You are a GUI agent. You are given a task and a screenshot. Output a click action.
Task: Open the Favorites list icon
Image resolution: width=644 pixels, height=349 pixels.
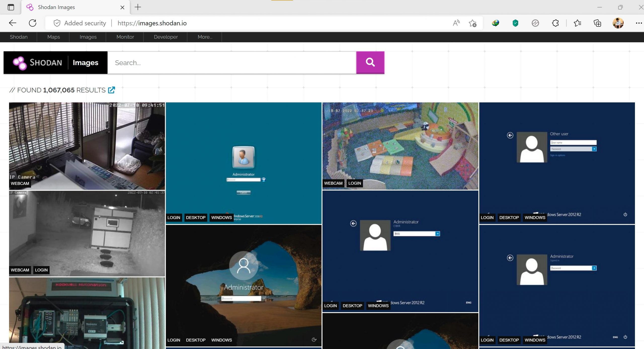click(577, 23)
